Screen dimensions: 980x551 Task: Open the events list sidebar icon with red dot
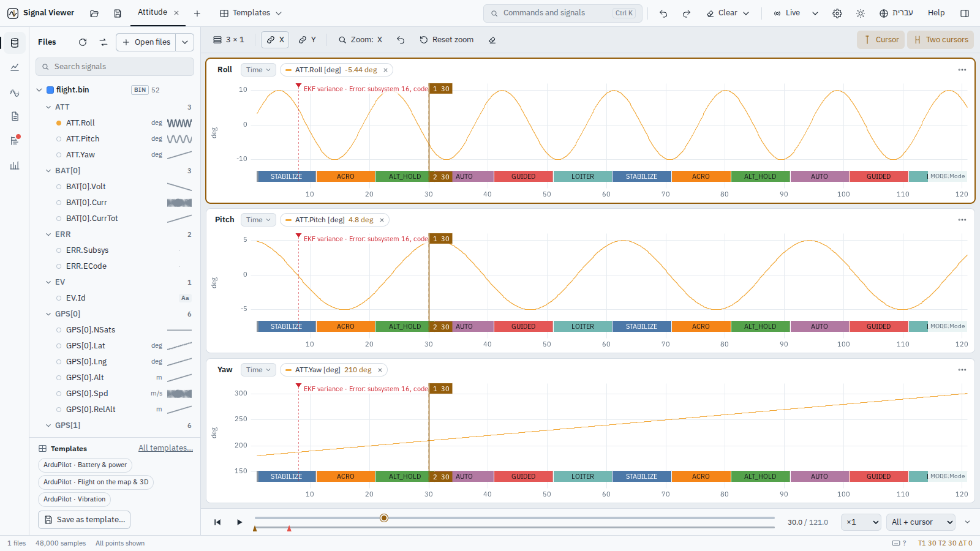pos(15,141)
